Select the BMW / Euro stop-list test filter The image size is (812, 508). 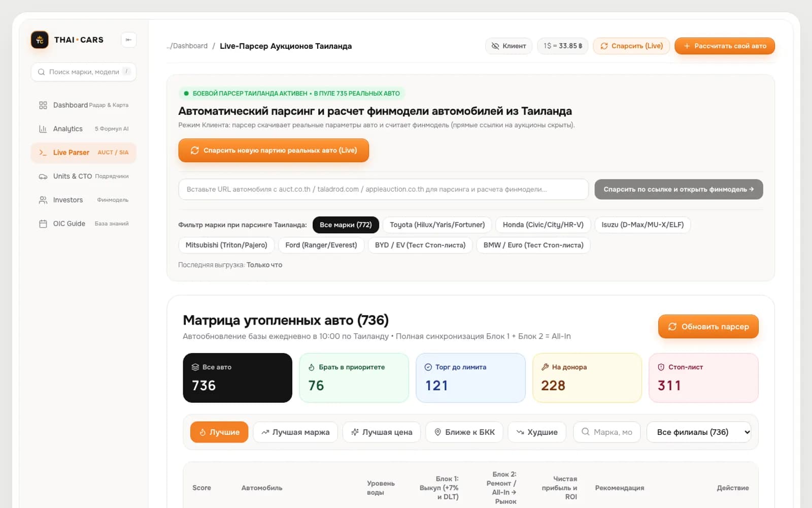click(x=533, y=245)
